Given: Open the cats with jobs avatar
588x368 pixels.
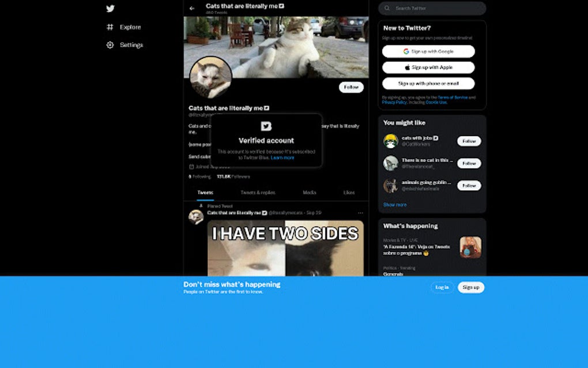Looking at the screenshot, I should [x=390, y=141].
